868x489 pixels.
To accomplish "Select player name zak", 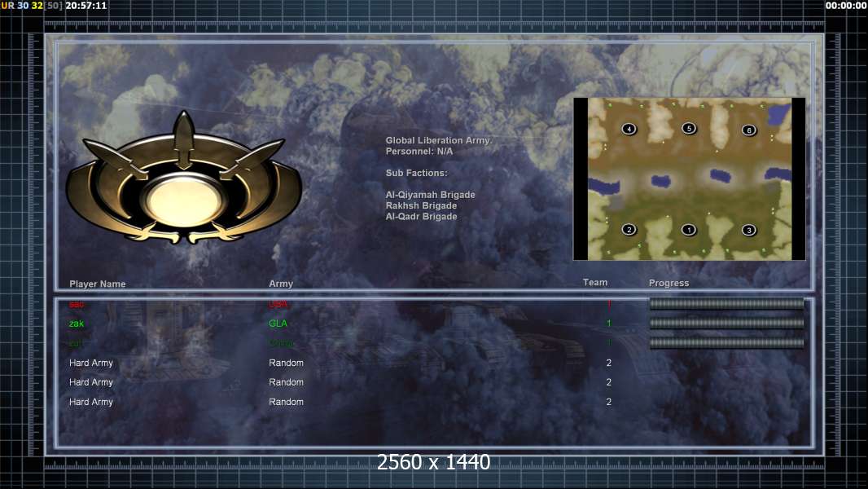I will 77,324.
